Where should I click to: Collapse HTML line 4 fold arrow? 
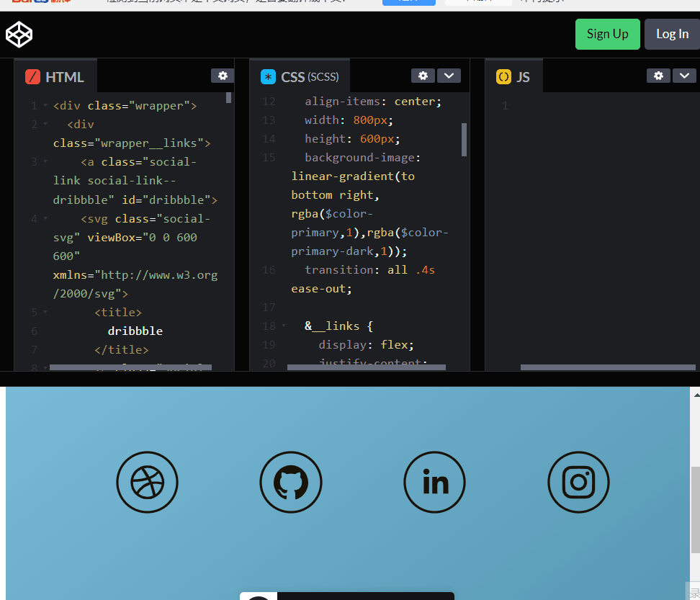coord(45,218)
